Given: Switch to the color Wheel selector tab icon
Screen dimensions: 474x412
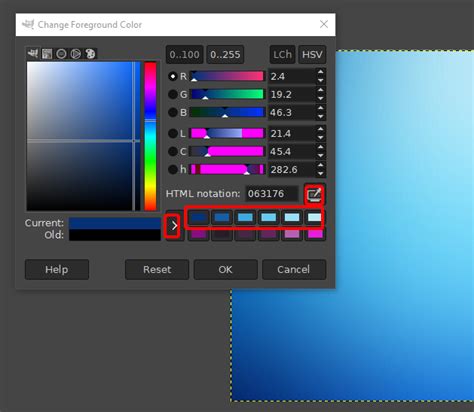Looking at the screenshot, I should pyautogui.click(x=76, y=54).
